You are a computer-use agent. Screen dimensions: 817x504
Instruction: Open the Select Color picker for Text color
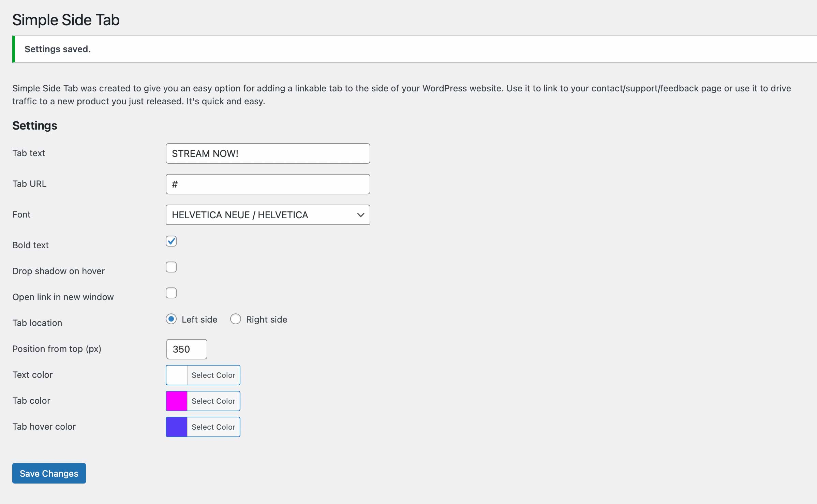tap(213, 375)
